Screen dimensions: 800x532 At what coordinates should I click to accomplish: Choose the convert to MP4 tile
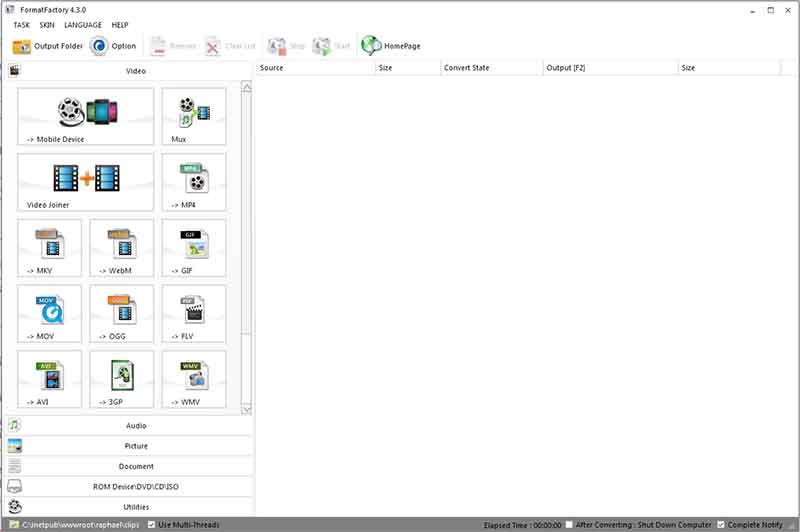(194, 182)
